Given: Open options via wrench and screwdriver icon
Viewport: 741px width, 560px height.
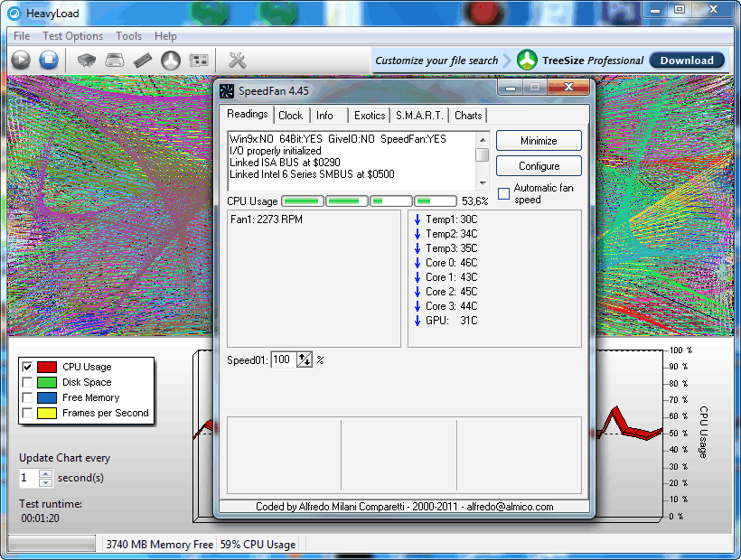Looking at the screenshot, I should click(x=238, y=61).
